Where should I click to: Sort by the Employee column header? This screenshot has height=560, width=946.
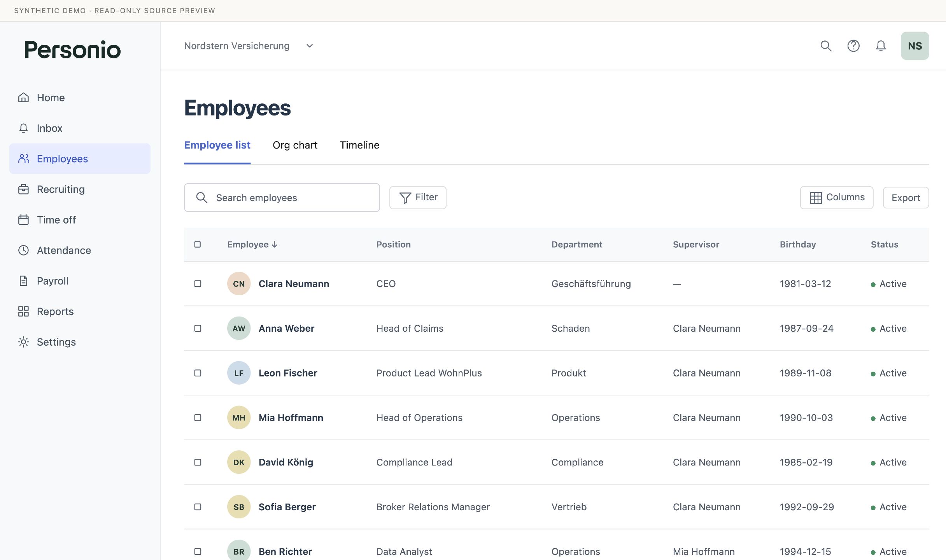click(252, 244)
